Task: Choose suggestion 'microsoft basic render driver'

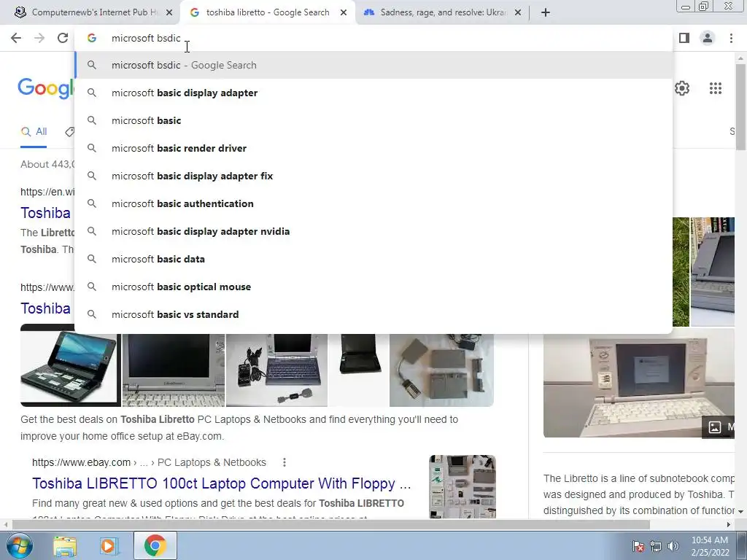Action: pyautogui.click(x=374, y=148)
